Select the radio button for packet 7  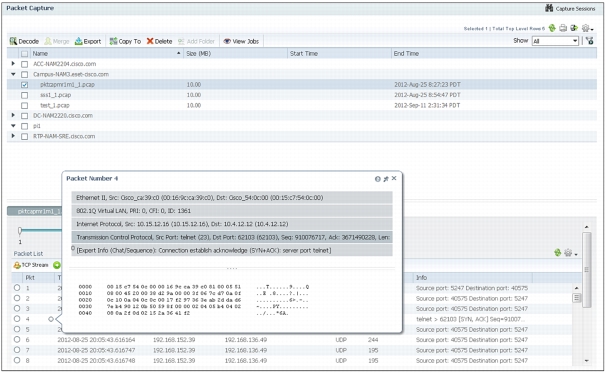click(17, 350)
